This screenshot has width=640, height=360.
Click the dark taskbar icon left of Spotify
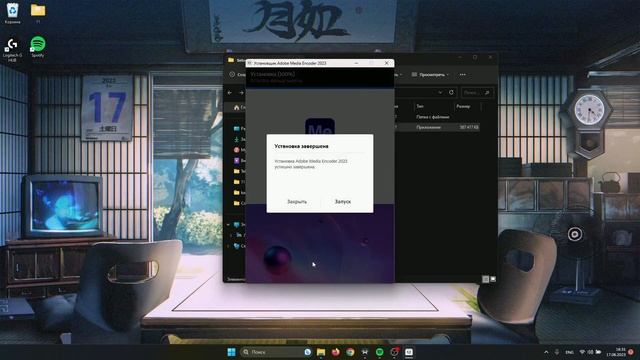click(365, 352)
